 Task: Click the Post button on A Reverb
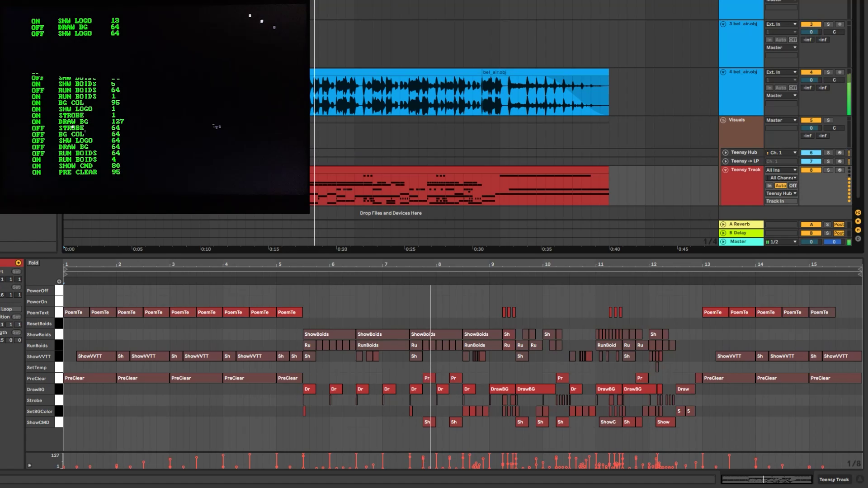point(839,225)
